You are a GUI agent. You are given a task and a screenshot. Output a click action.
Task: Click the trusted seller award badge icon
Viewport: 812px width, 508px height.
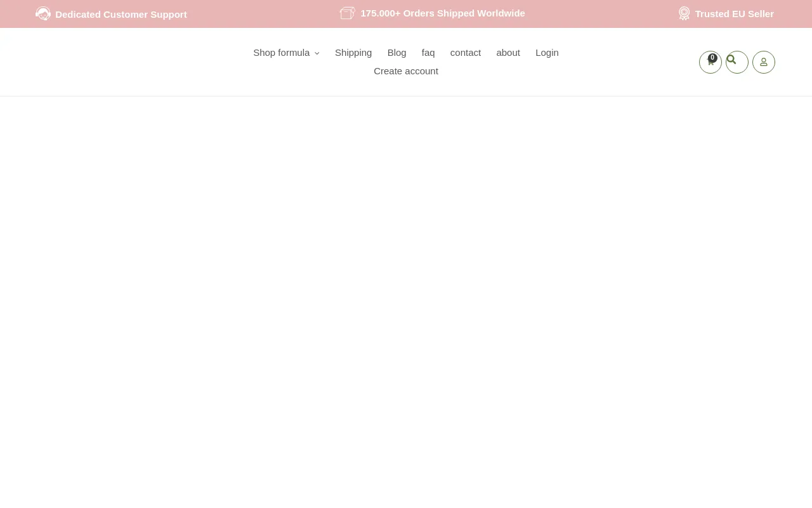point(684,13)
